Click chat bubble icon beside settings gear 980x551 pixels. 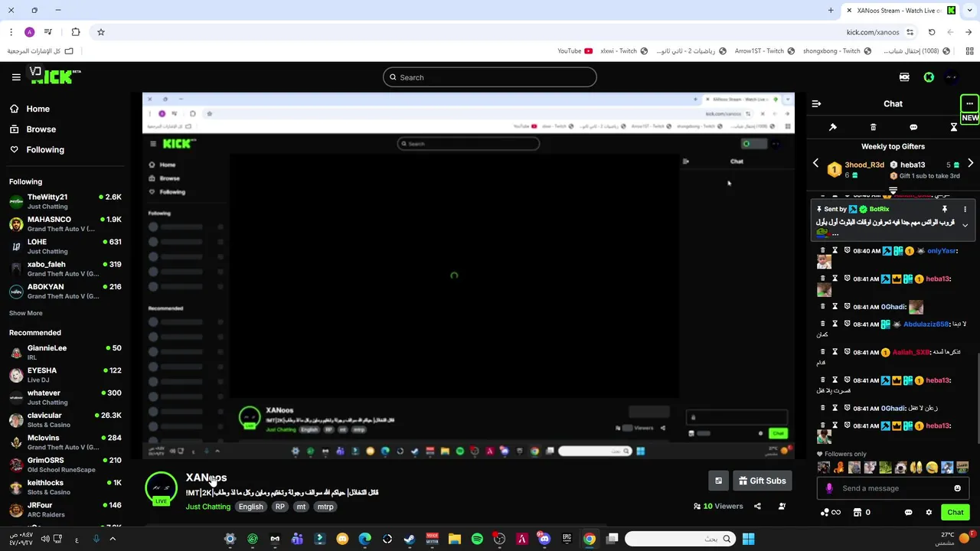909,513
